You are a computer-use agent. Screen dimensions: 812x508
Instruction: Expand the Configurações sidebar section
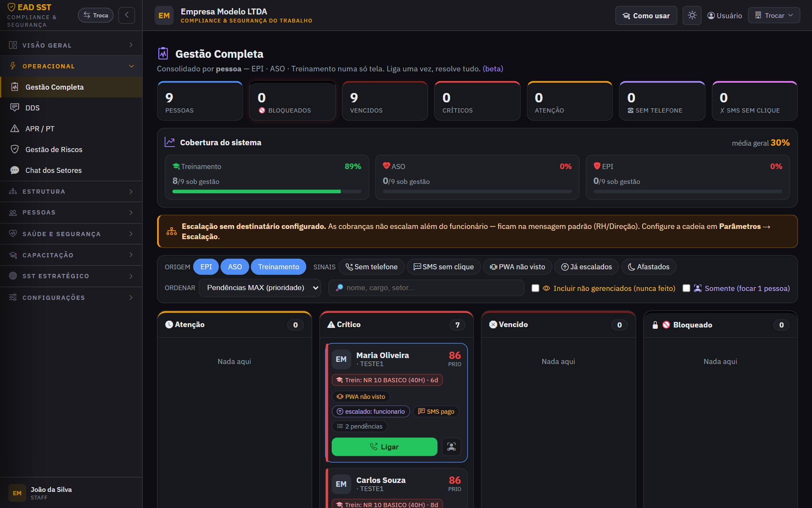coord(71,297)
